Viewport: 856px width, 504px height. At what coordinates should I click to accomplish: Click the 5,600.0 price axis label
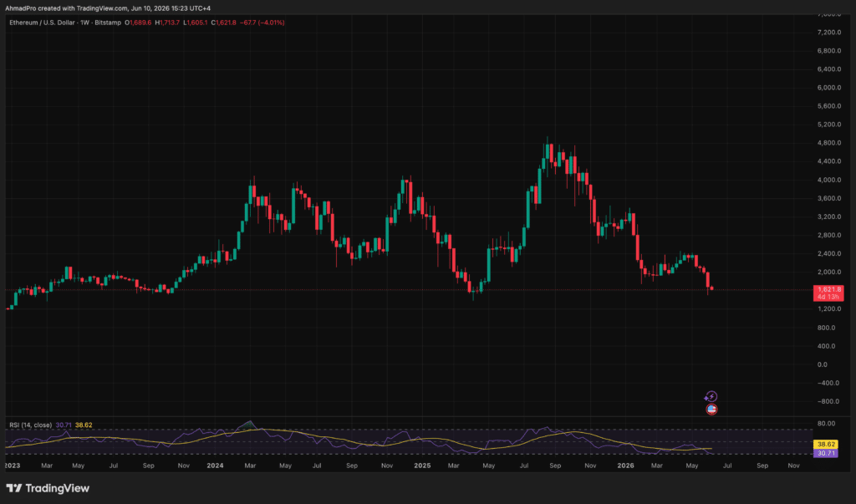coord(828,106)
